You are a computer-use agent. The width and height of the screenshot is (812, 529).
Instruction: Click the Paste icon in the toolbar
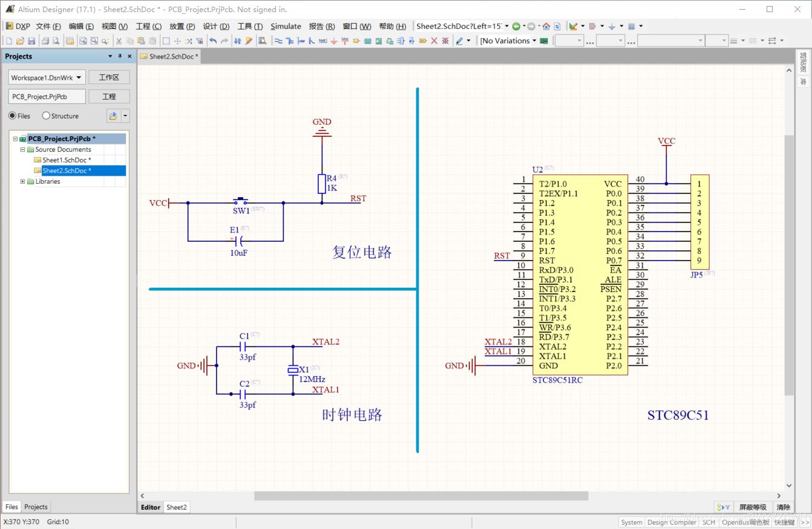(x=141, y=41)
